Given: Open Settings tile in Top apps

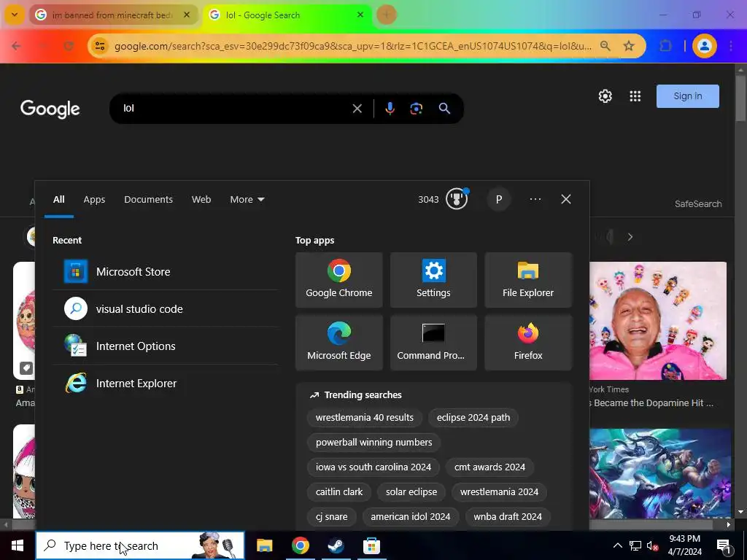Looking at the screenshot, I should [433, 280].
